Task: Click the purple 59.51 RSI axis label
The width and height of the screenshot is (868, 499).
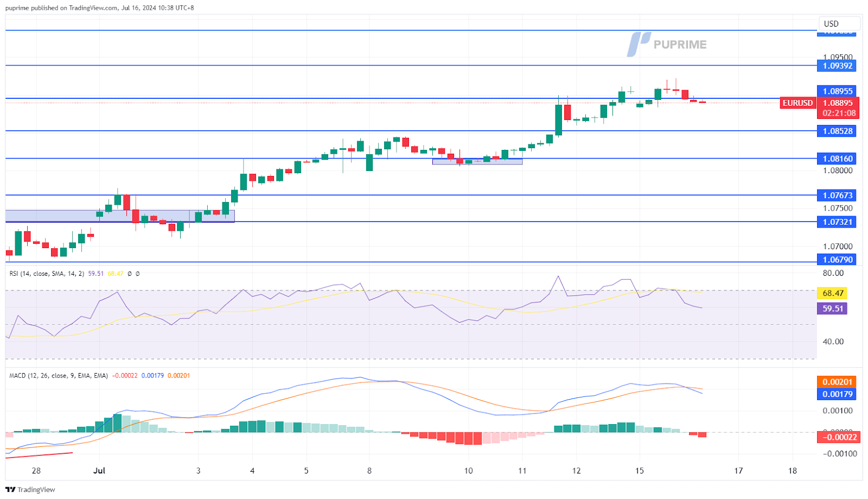Action: [832, 308]
